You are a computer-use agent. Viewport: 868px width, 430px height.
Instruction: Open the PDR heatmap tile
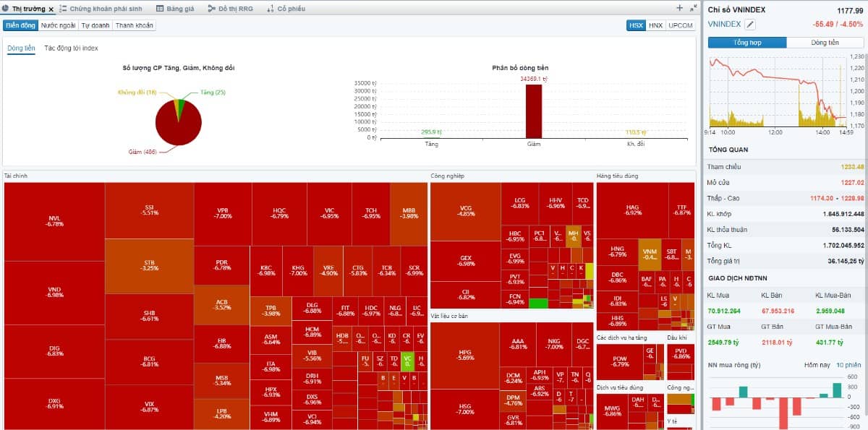223,265
